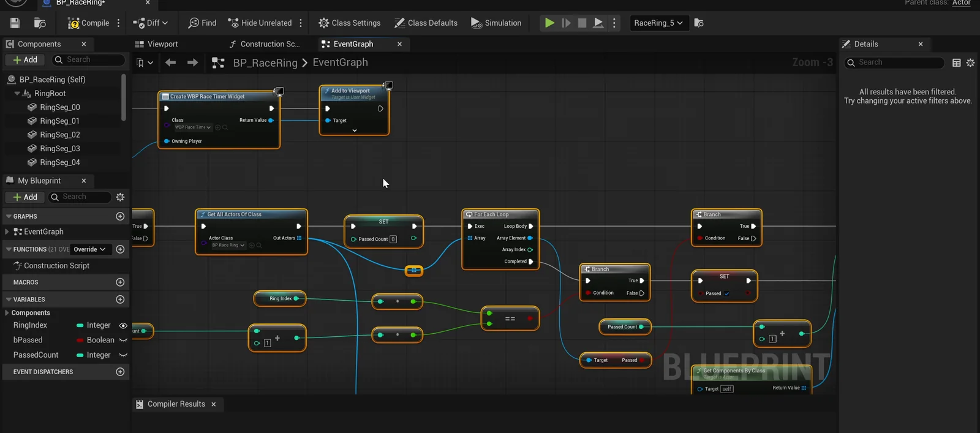This screenshot has height=433, width=980.
Task: Open Construction Script function
Action: tap(56, 266)
